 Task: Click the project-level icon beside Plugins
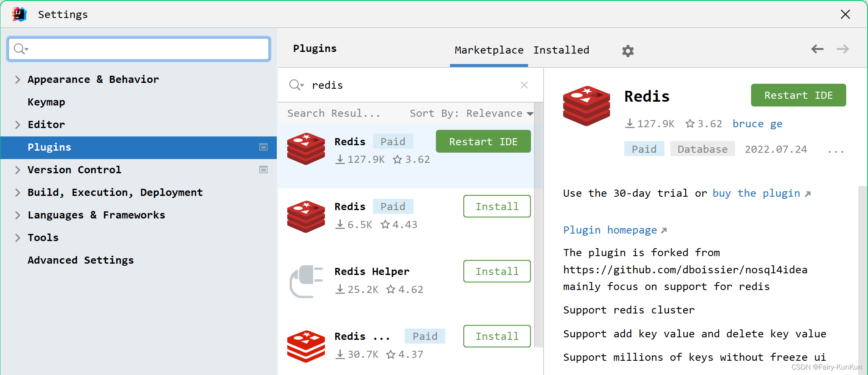tap(263, 147)
